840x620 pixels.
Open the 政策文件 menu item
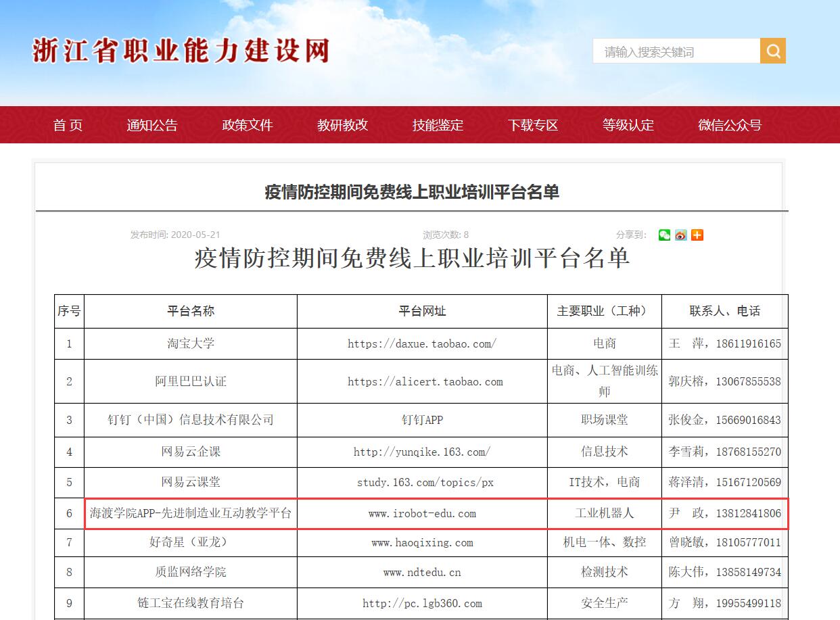(x=248, y=125)
